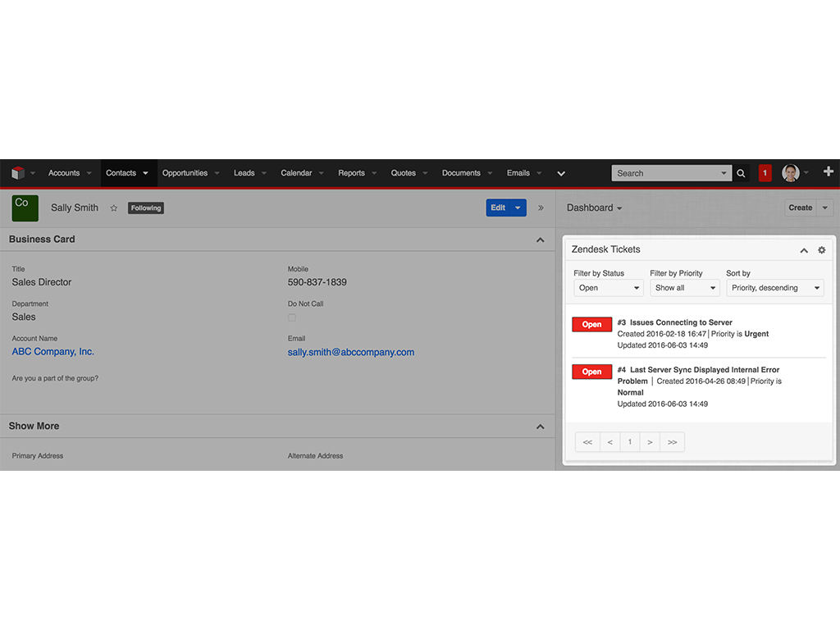Open Sort by dropdown
The width and height of the screenshot is (840, 630).
coord(775,288)
